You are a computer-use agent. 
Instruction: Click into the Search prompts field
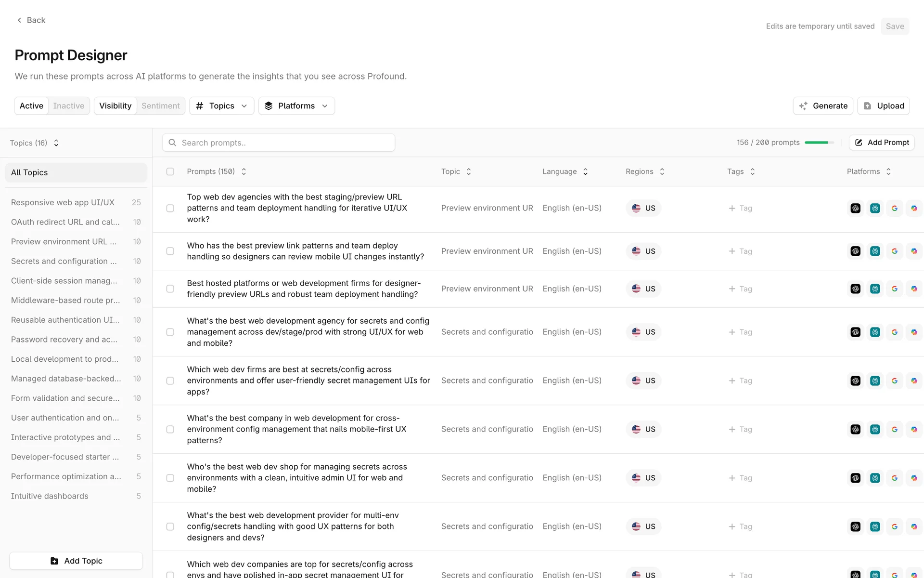pyautogui.click(x=279, y=143)
